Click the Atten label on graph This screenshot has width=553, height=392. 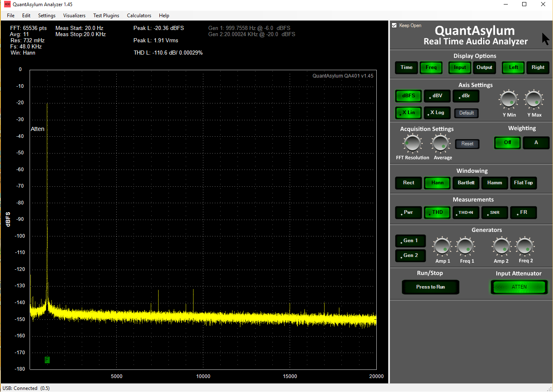click(x=37, y=129)
